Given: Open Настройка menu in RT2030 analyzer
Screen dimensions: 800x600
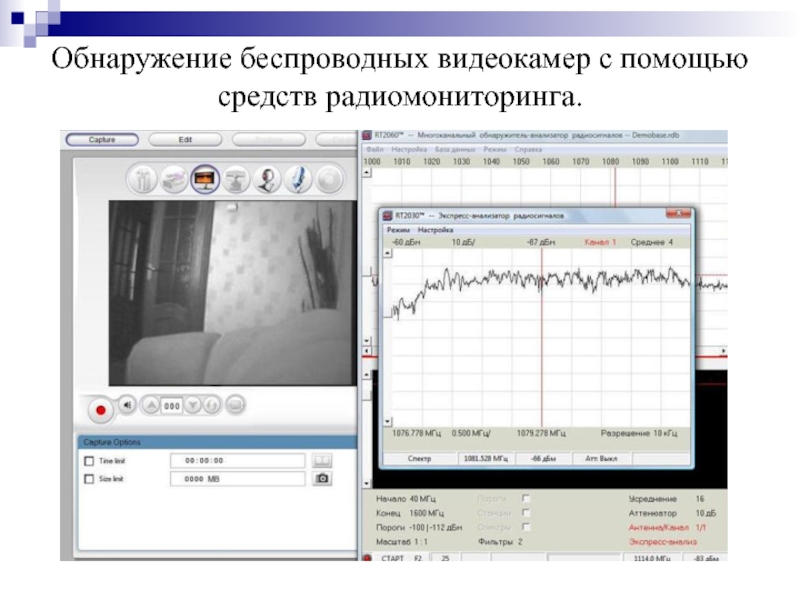Looking at the screenshot, I should pyautogui.click(x=435, y=230).
